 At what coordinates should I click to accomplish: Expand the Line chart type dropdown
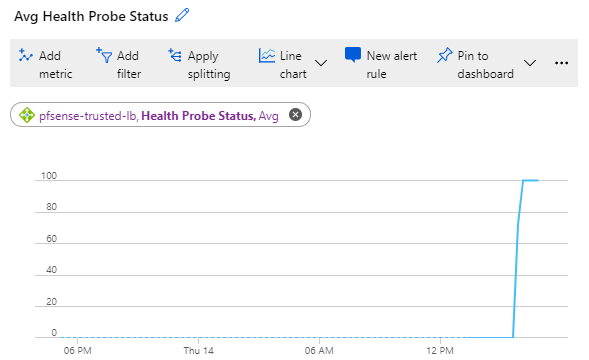321,63
